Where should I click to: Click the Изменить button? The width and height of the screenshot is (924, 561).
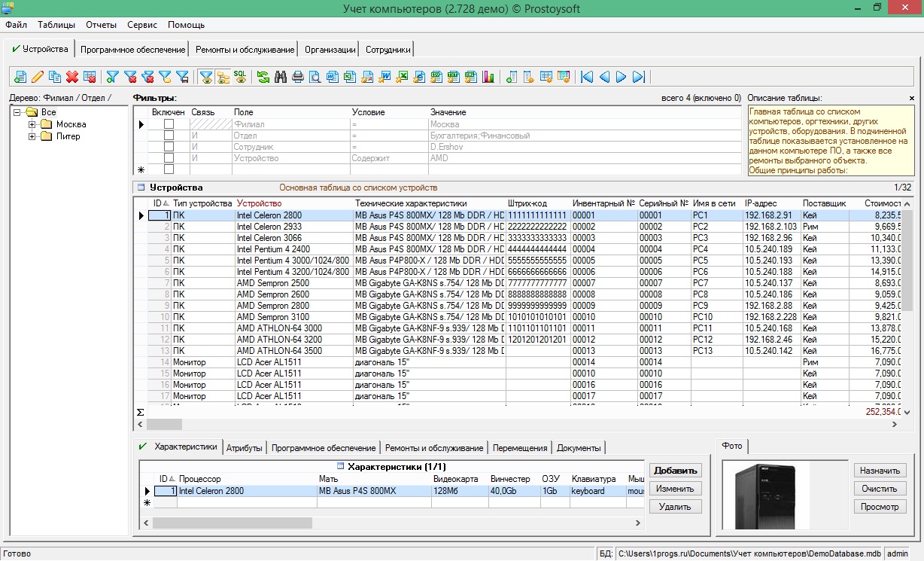(676, 488)
